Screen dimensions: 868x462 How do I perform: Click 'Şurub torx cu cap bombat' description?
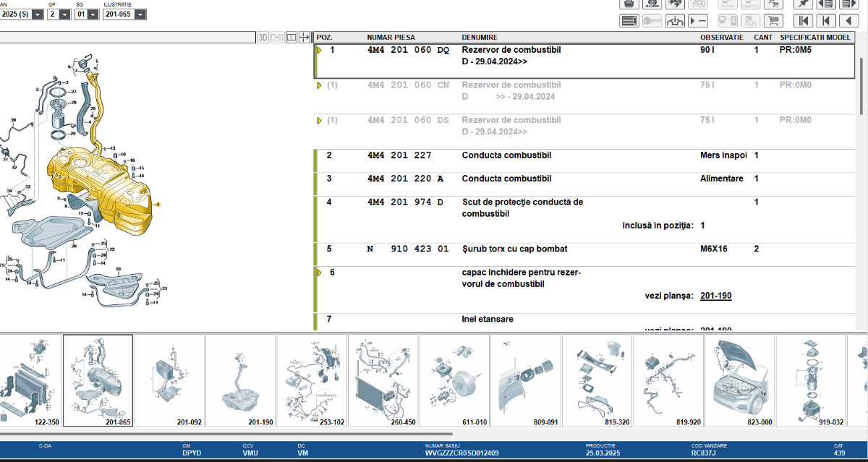click(514, 249)
